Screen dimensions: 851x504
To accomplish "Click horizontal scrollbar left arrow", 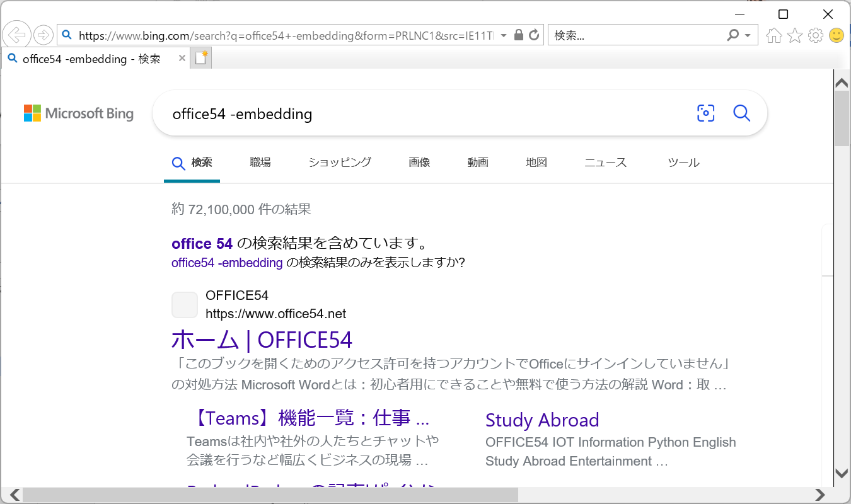I will (14, 495).
